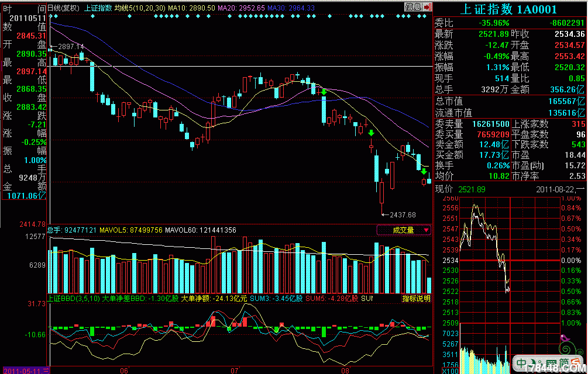Viewport: 588px width, 374px height.
Task: Click the MA30: 2964.33 value
Action: coord(291,8)
